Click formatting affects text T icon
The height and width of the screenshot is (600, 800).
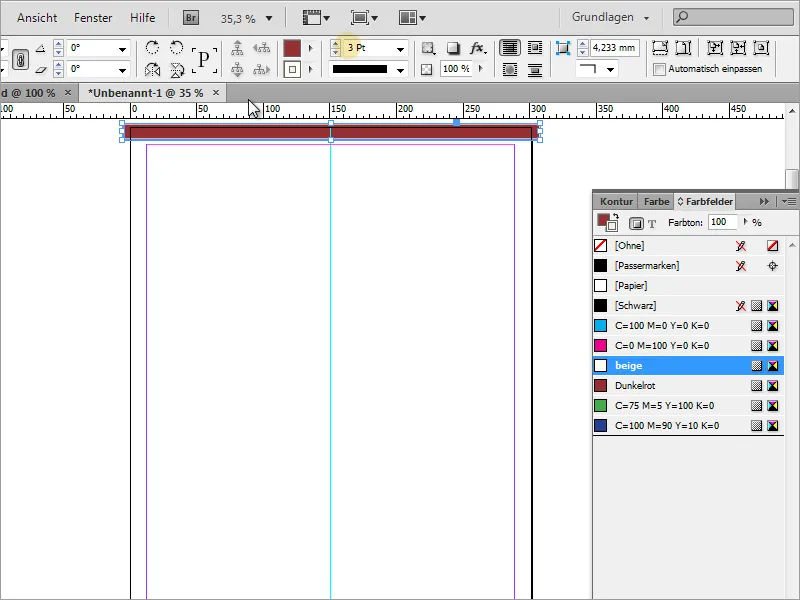click(x=652, y=223)
